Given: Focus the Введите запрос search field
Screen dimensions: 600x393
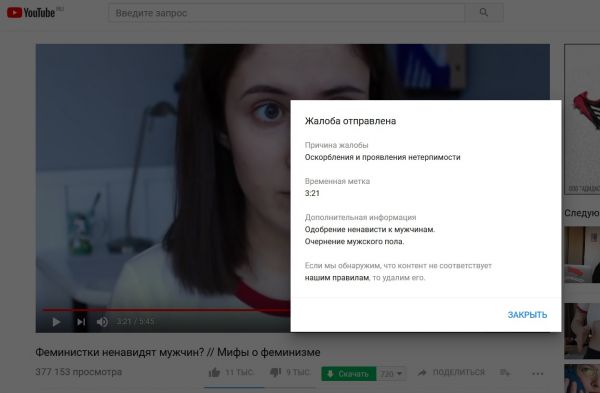Looking at the screenshot, I should point(287,13).
